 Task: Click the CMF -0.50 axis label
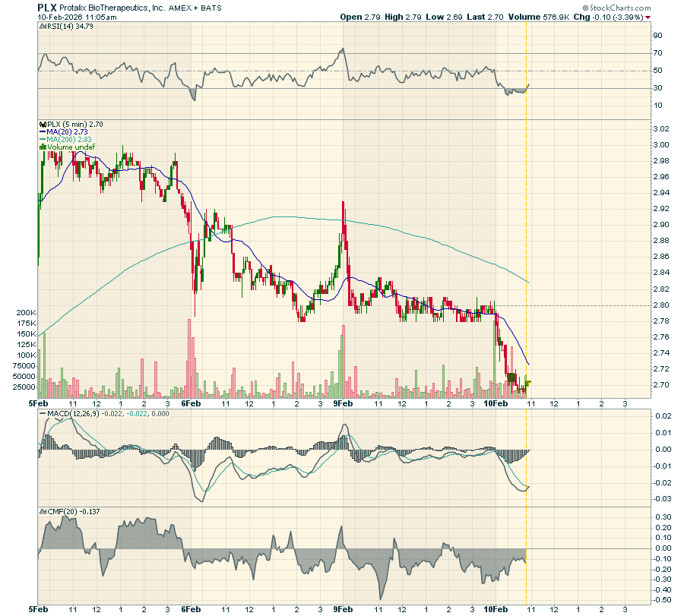pos(662,600)
